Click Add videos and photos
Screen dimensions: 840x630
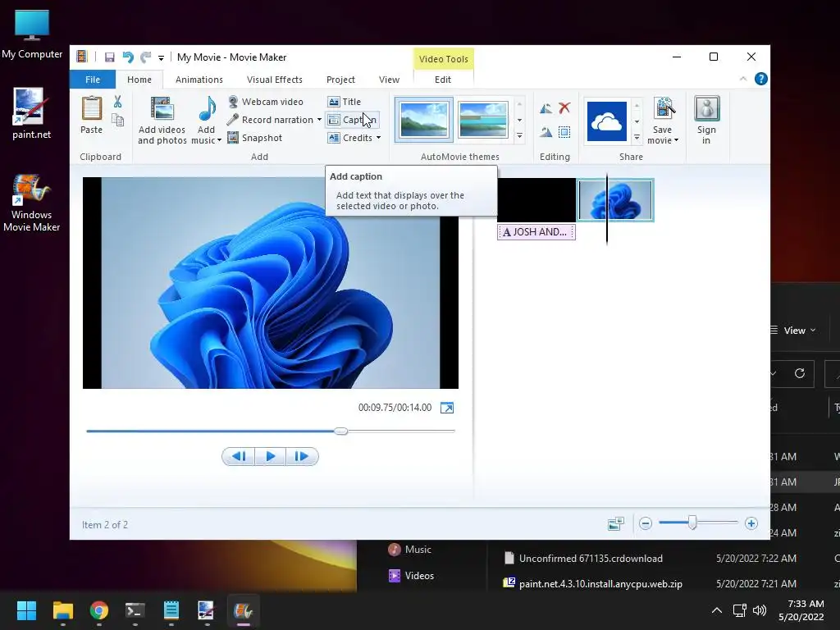[x=162, y=120]
